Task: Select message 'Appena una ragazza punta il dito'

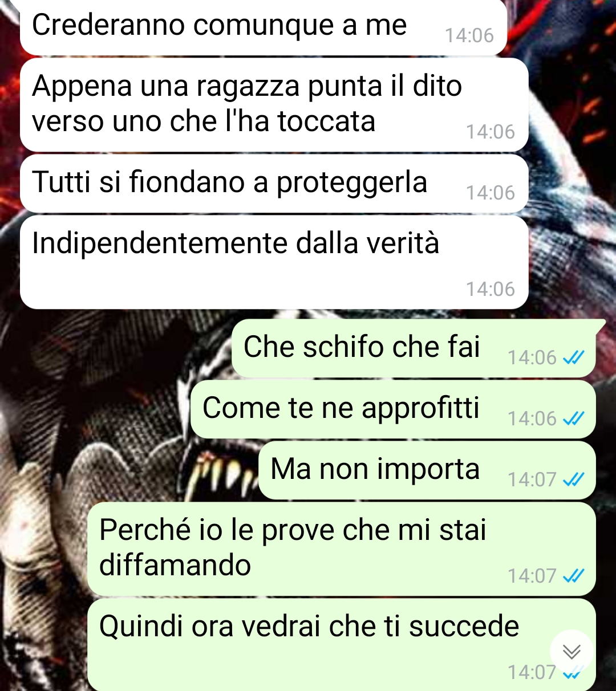Action: [274, 105]
